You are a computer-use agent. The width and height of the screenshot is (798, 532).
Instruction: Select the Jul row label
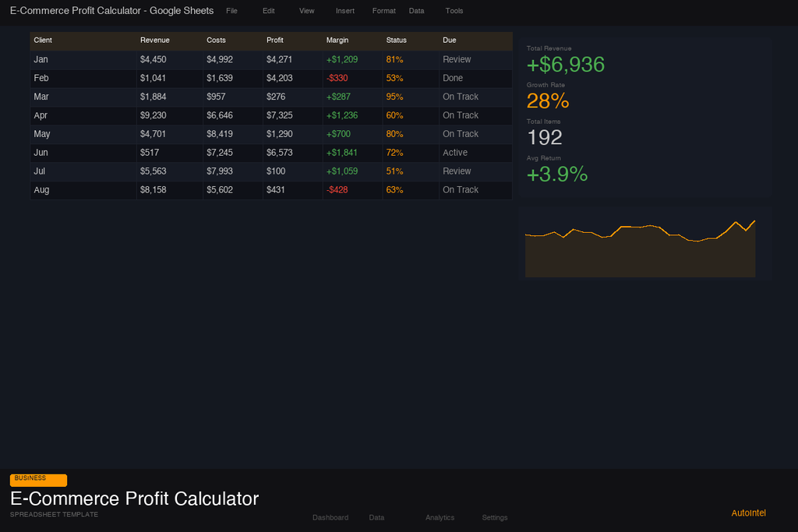click(x=39, y=171)
